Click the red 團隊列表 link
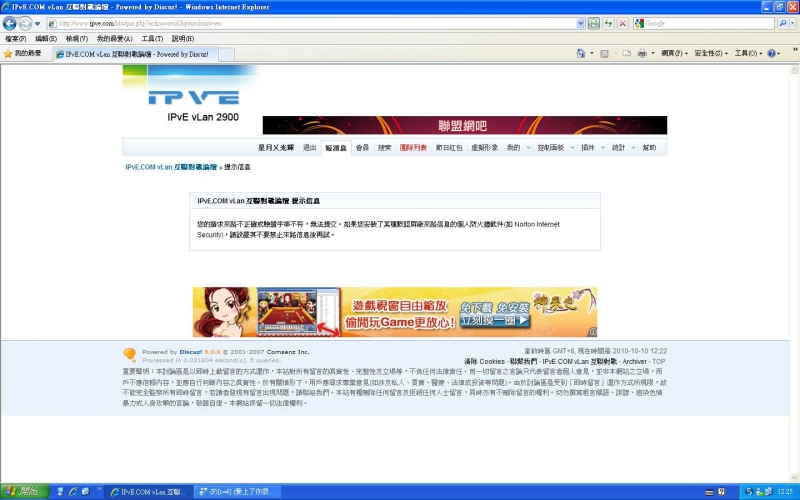The width and height of the screenshot is (800, 500). (413, 147)
